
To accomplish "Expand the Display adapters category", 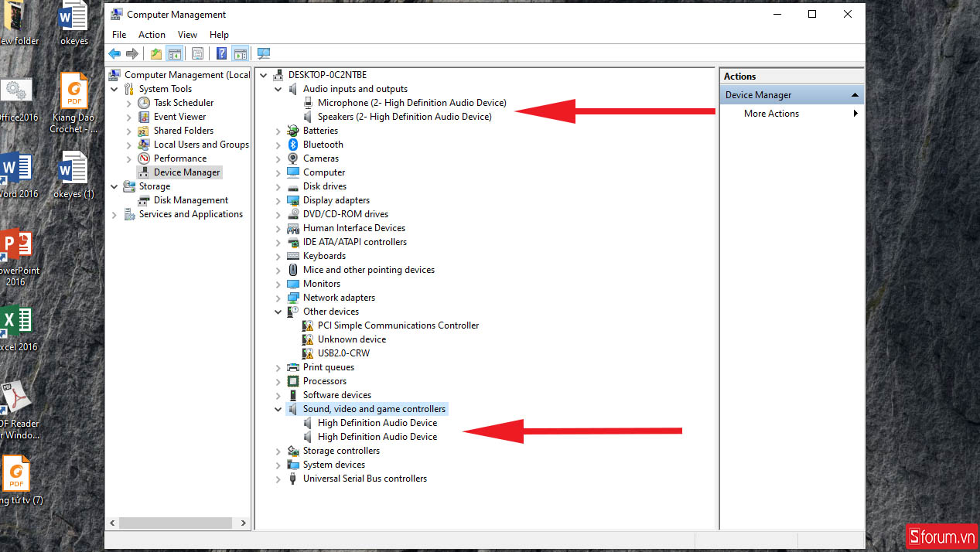I will coord(278,200).
